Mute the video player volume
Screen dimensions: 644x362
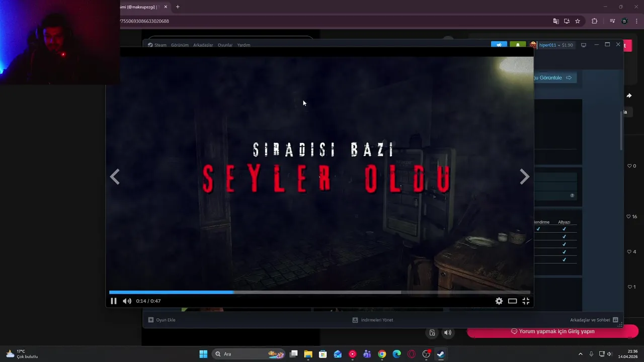point(127,301)
